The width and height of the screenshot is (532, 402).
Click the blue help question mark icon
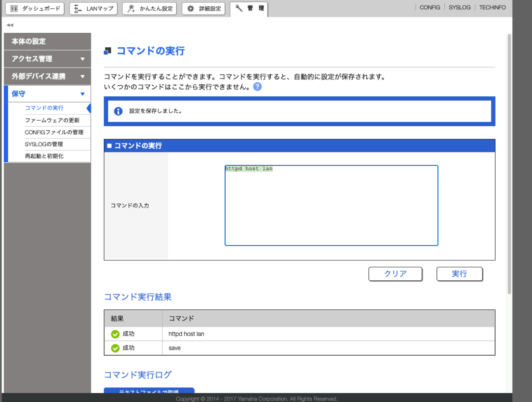click(258, 87)
